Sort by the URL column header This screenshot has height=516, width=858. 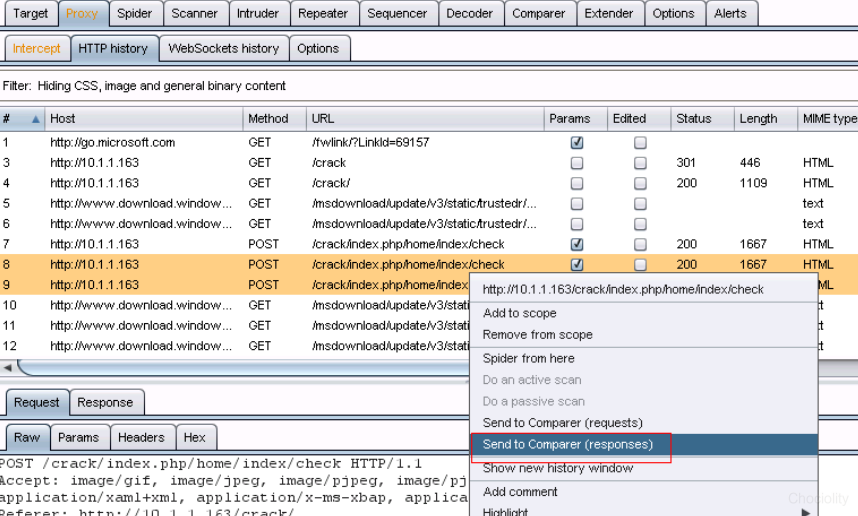[x=425, y=119]
